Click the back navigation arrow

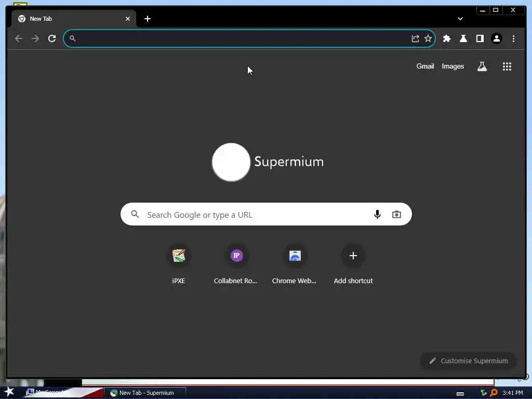click(x=19, y=38)
